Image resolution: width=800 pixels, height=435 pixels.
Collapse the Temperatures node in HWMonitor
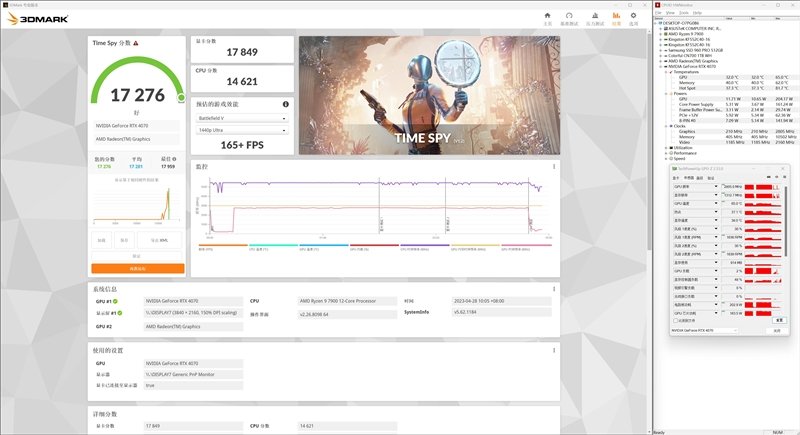(x=666, y=72)
